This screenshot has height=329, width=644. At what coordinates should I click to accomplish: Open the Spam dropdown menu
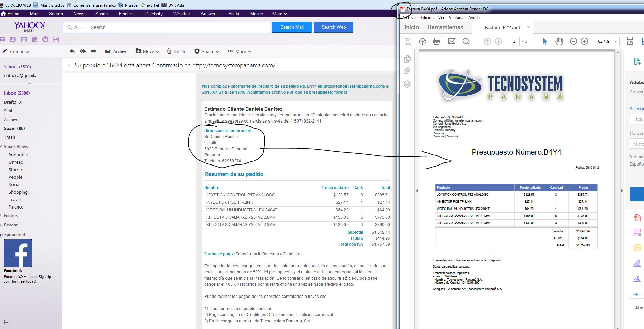click(x=207, y=51)
